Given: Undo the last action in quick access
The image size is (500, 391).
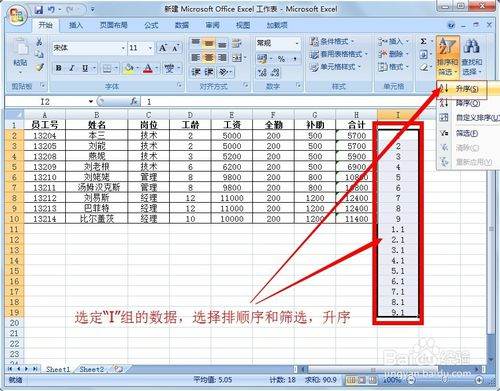Looking at the screenshot, I should pos(51,10).
